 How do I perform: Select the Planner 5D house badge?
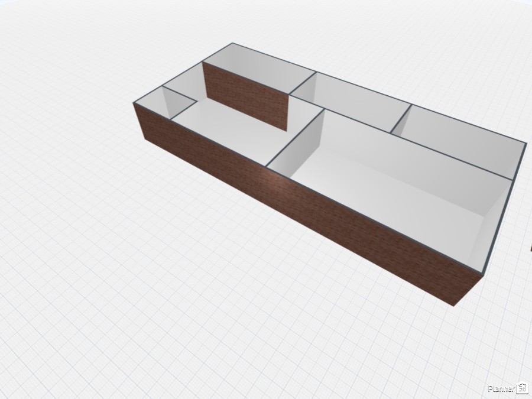(522, 388)
